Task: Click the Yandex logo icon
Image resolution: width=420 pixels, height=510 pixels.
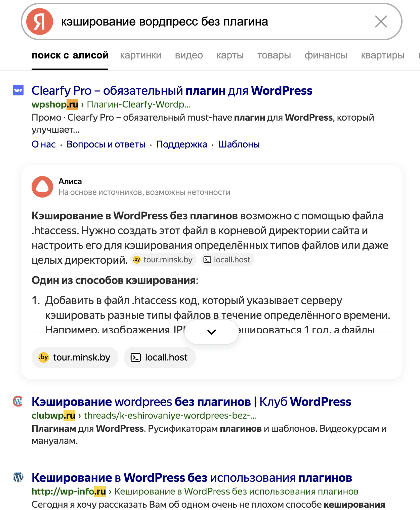Action: pos(40,22)
